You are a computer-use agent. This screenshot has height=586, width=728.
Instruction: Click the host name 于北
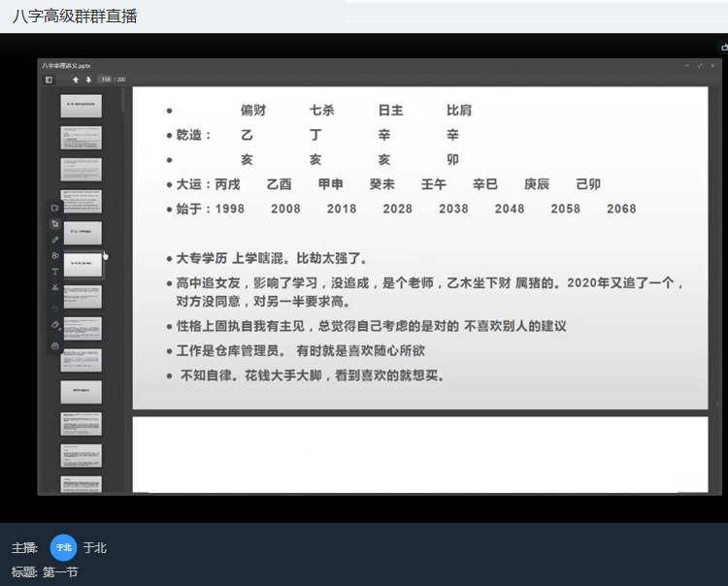[x=95, y=548]
